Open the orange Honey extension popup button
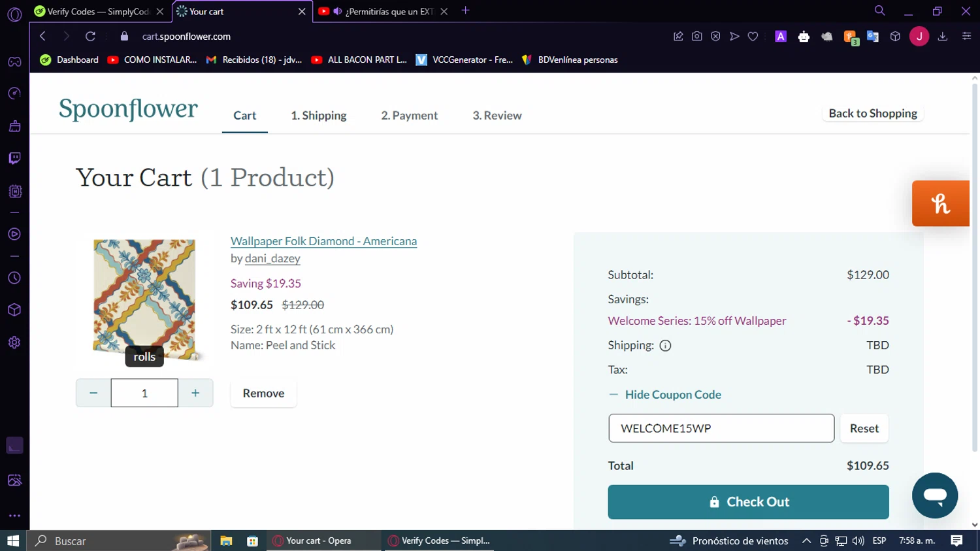 point(941,203)
